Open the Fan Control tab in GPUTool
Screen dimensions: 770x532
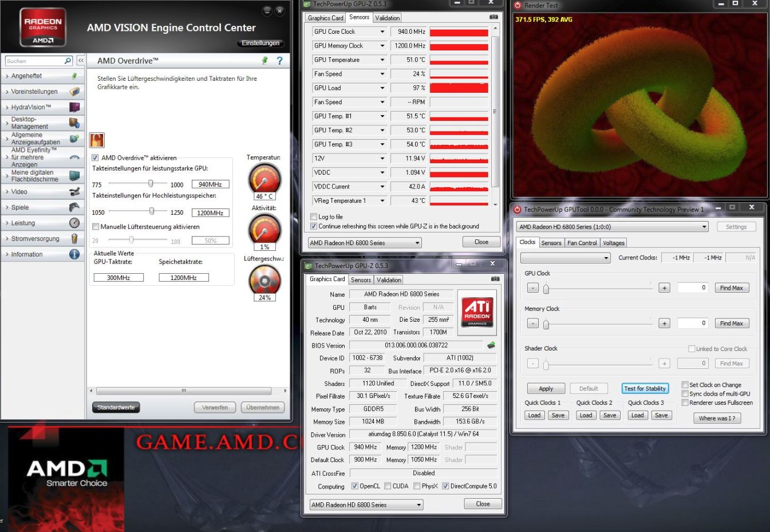582,243
